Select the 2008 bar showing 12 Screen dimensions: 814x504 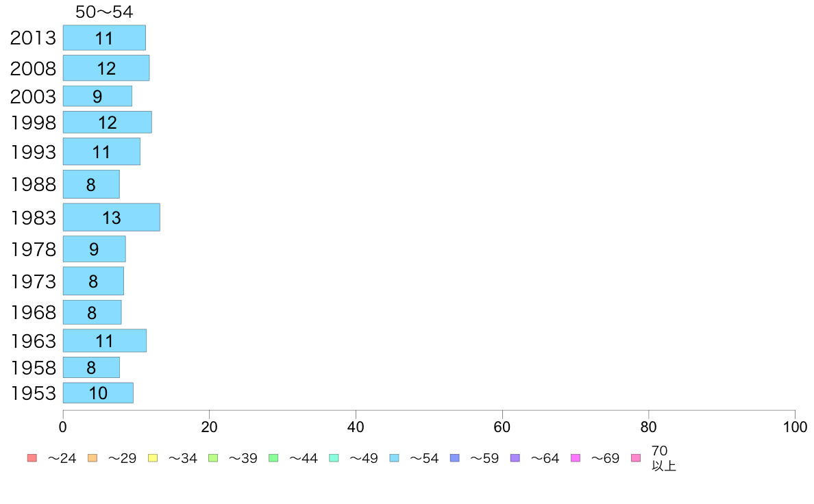tap(106, 68)
